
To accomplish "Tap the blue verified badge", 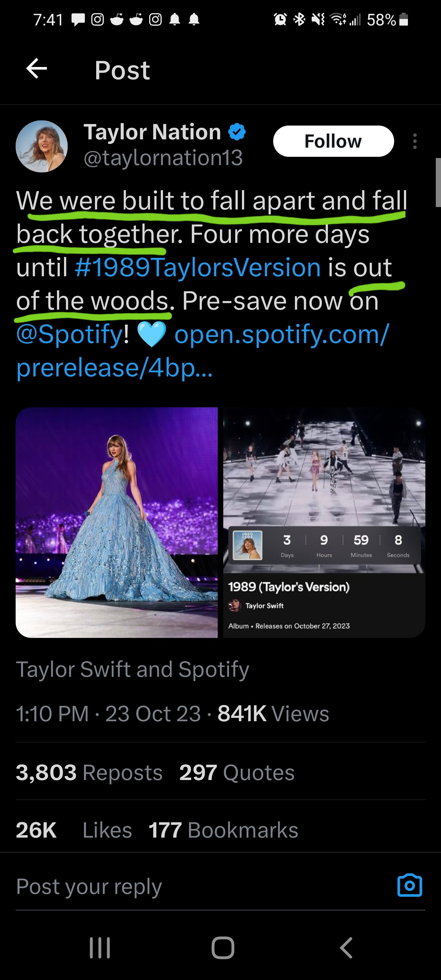I will coord(237,132).
